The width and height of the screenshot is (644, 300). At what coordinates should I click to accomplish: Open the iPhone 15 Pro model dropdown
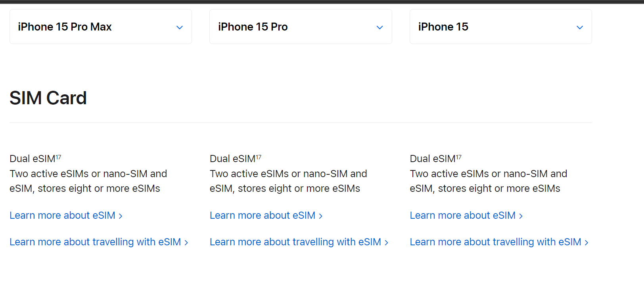point(301,27)
